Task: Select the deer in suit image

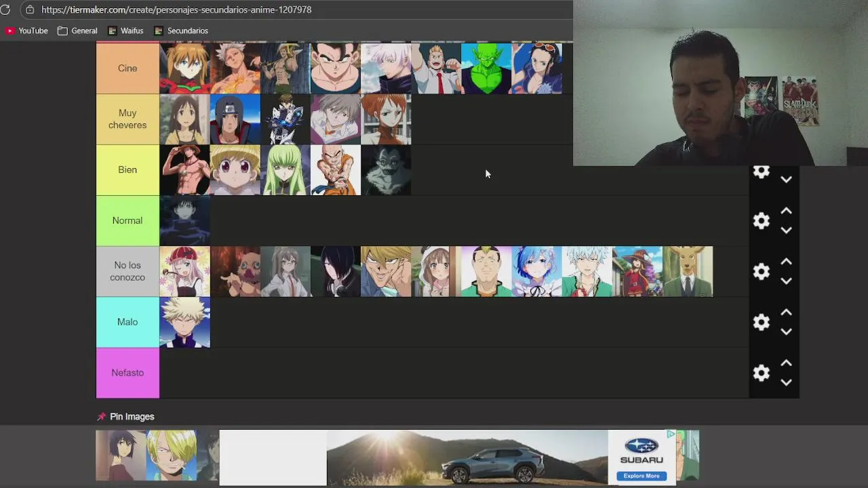Action: pyautogui.click(x=688, y=271)
